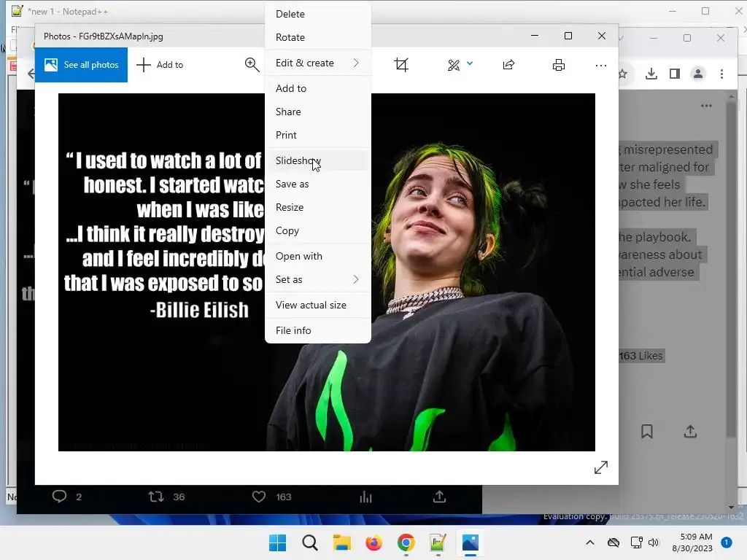The width and height of the screenshot is (747, 560).
Task: Open the taskbar Search icon
Action: click(x=309, y=542)
